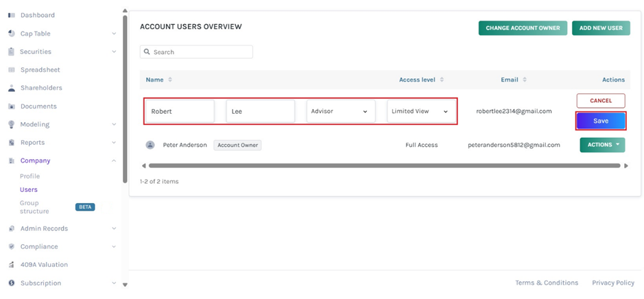Open the Spreadsheet page
The height and width of the screenshot is (299, 644).
point(40,70)
